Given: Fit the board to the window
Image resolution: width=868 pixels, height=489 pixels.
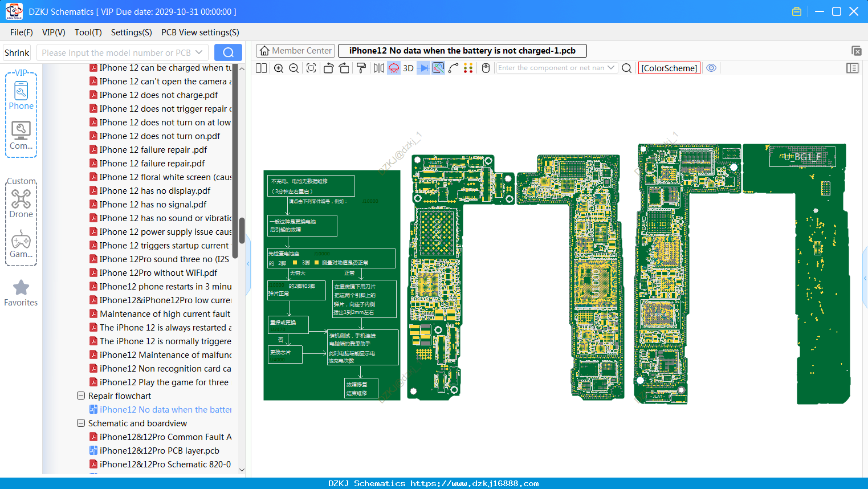Looking at the screenshot, I should pyautogui.click(x=311, y=68).
